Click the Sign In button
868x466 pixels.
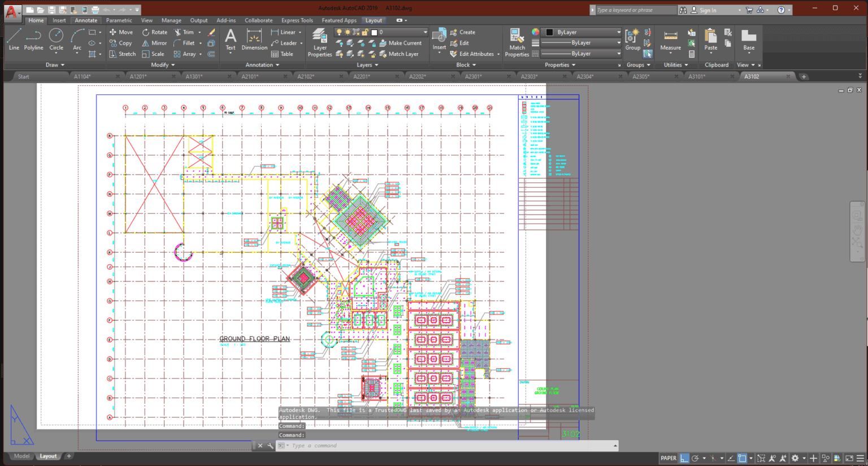pyautogui.click(x=708, y=10)
